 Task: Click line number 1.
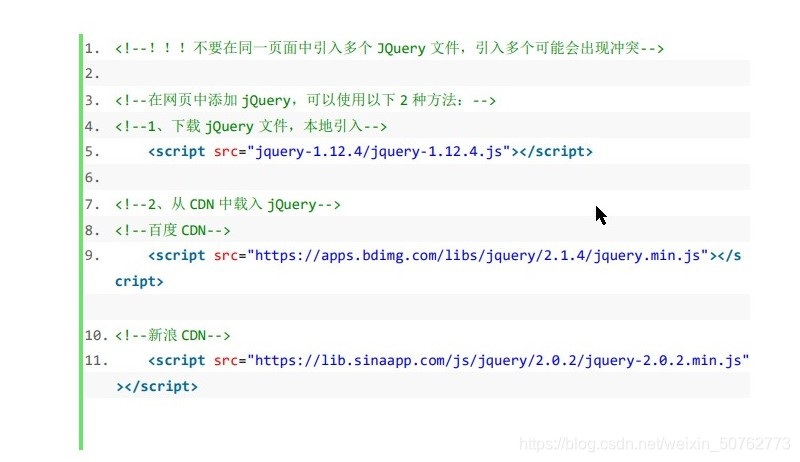pyautogui.click(x=92, y=48)
